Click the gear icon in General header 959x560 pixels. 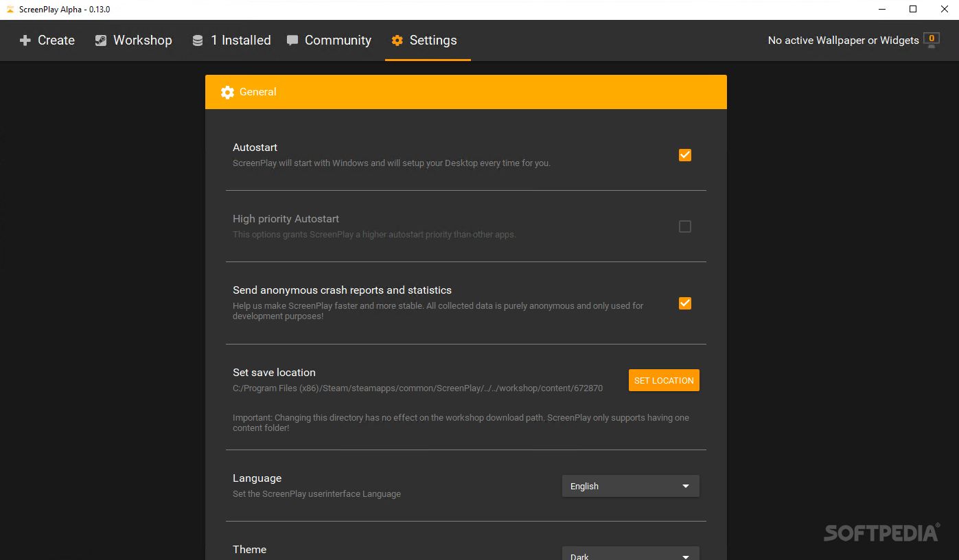coord(227,92)
